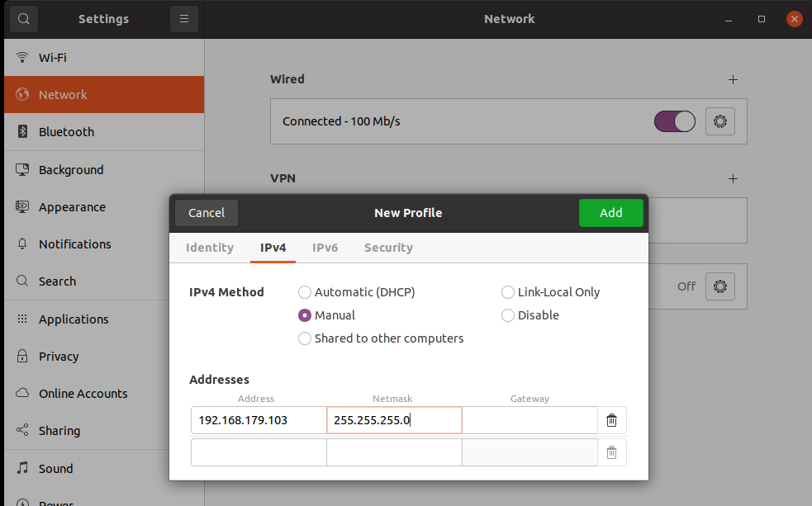Open the Settings hamburger menu

coord(183,19)
